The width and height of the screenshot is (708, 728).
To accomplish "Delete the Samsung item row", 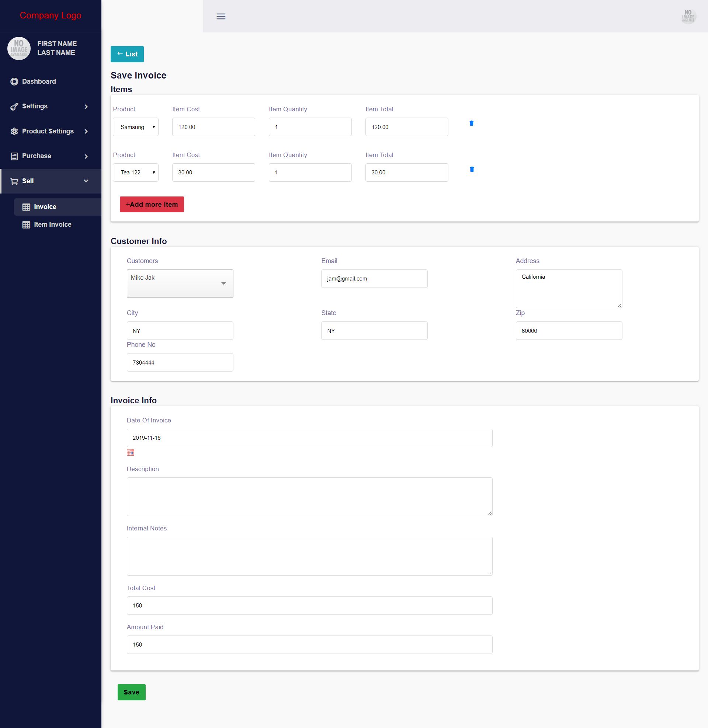I will point(471,123).
